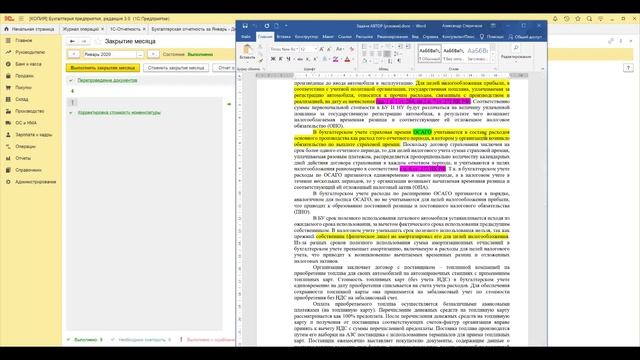This screenshot has height=360, width=640.
Task: Open Руководителю section in 1C sidebar
Action: tap(30, 52)
